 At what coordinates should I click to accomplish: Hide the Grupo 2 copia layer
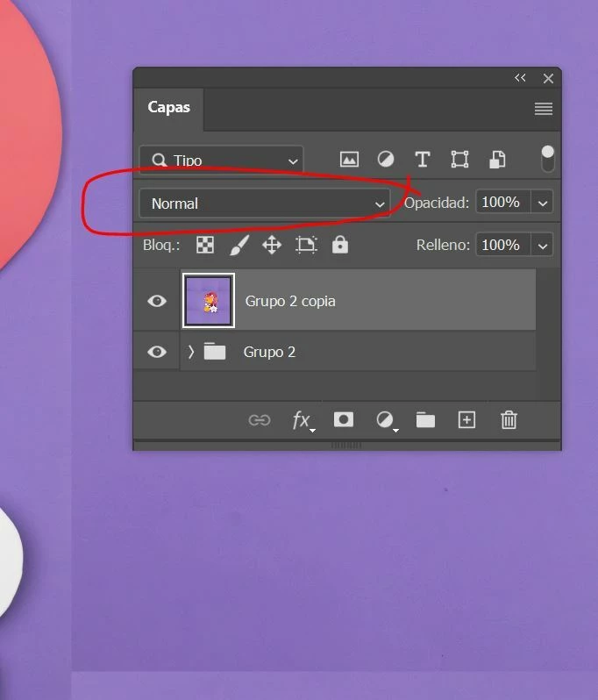click(157, 301)
